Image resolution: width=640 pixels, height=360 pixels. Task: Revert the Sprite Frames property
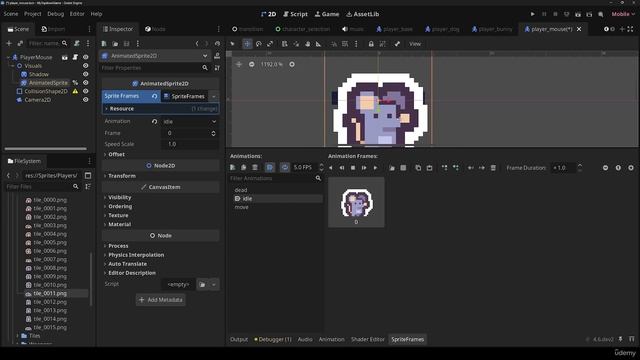(x=154, y=96)
